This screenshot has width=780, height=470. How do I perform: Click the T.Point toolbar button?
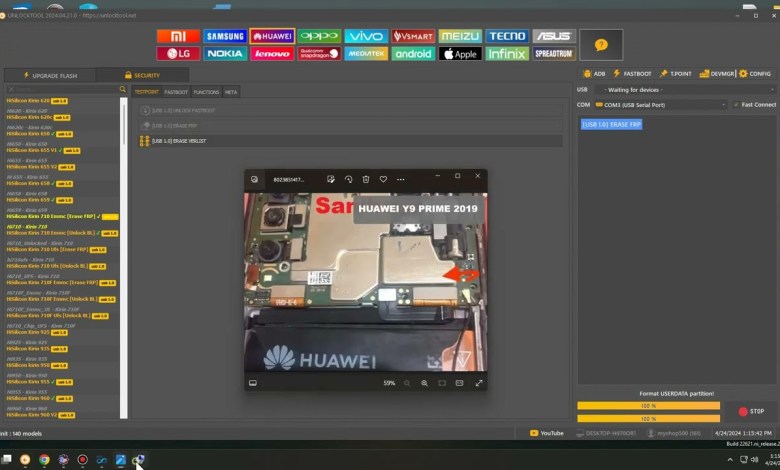coord(676,74)
